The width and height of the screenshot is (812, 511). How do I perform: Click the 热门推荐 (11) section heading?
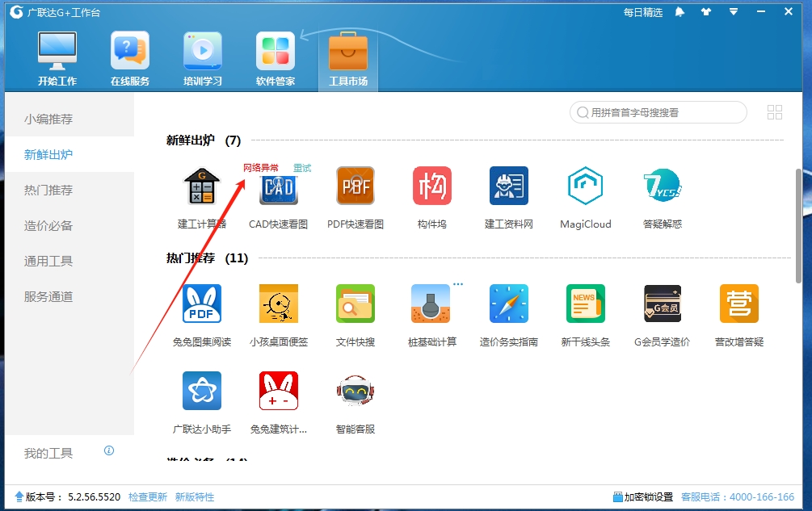coord(207,258)
